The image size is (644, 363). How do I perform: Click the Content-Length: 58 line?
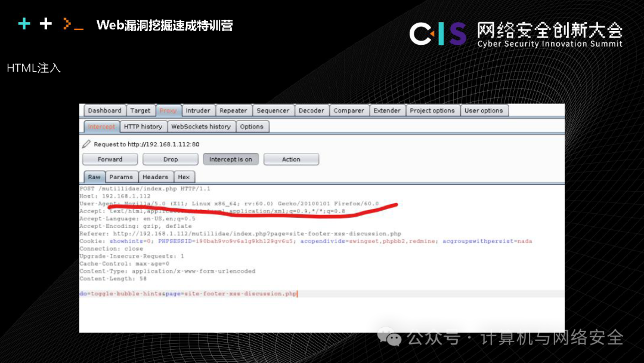point(113,279)
